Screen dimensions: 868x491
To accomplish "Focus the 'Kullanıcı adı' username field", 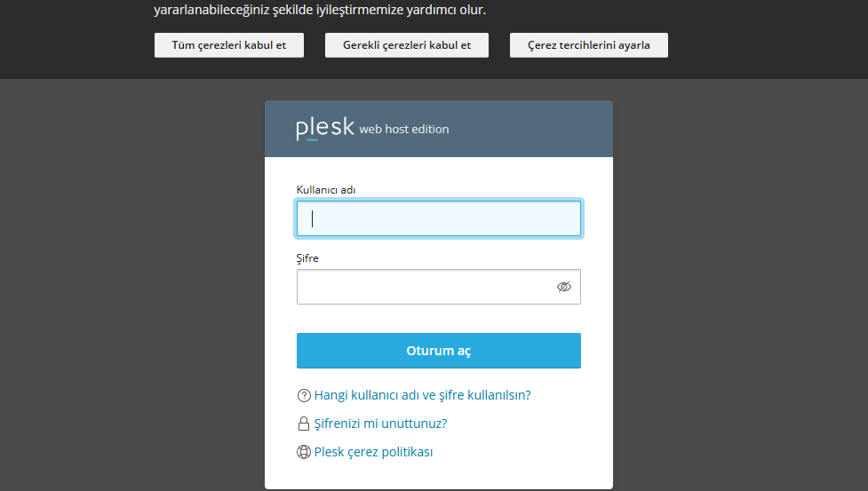I will tap(439, 218).
